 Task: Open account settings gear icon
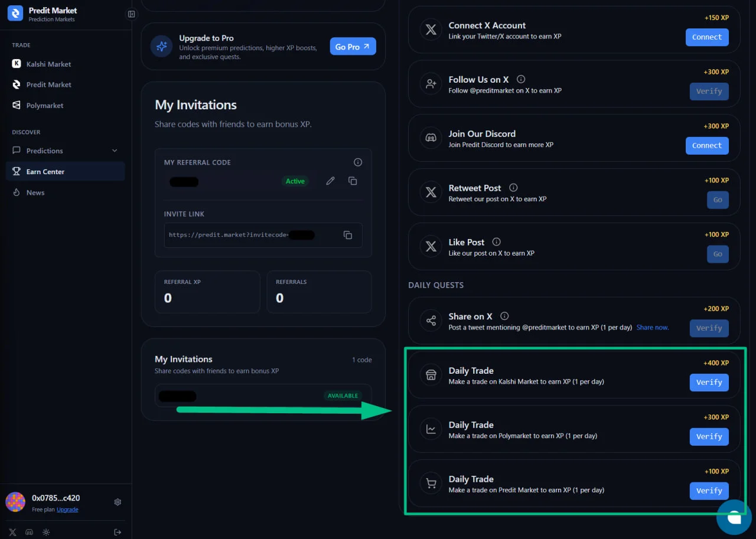coord(118,502)
